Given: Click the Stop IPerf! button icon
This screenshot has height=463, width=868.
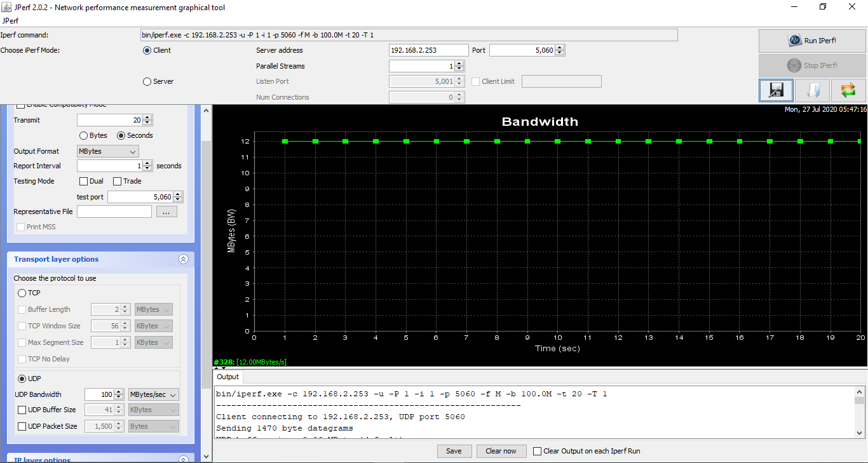Looking at the screenshot, I should pyautogui.click(x=793, y=65).
